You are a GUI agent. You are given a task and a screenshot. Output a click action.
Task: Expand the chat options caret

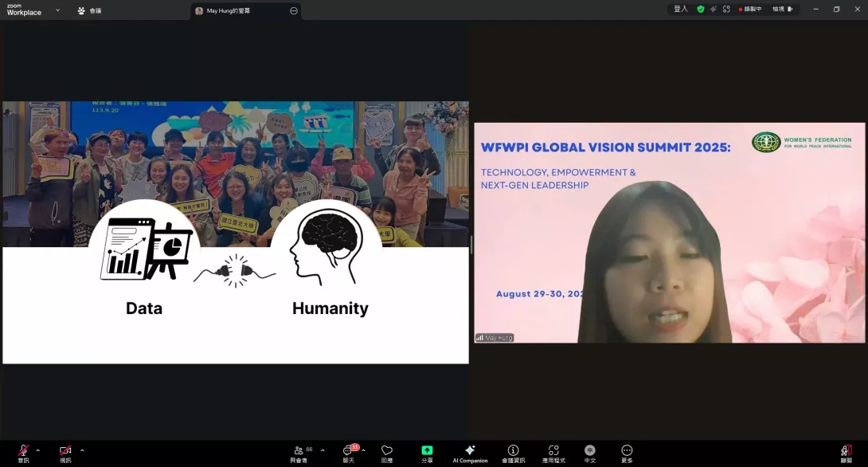coord(363,450)
